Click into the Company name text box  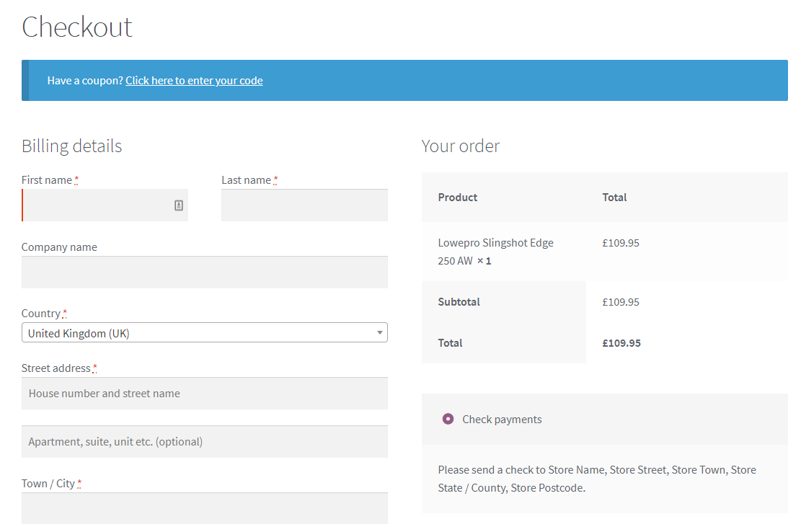pyautogui.click(x=204, y=272)
